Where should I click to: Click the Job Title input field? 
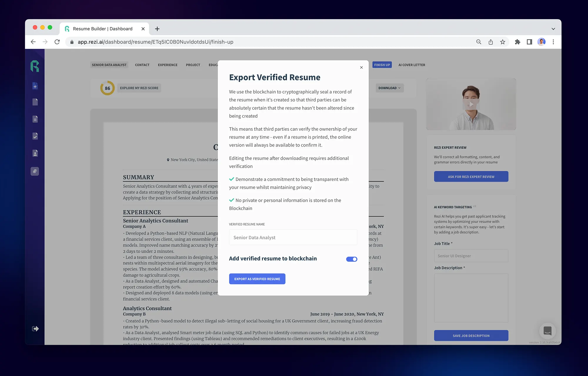[x=471, y=256]
